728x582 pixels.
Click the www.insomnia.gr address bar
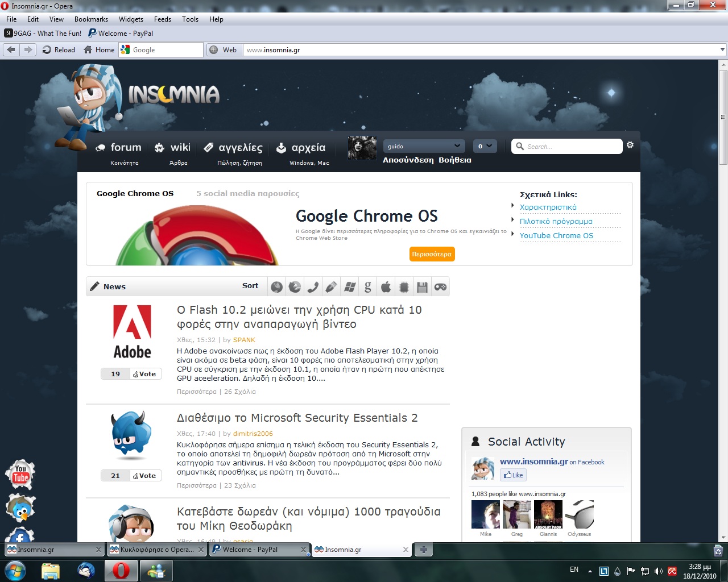click(481, 50)
